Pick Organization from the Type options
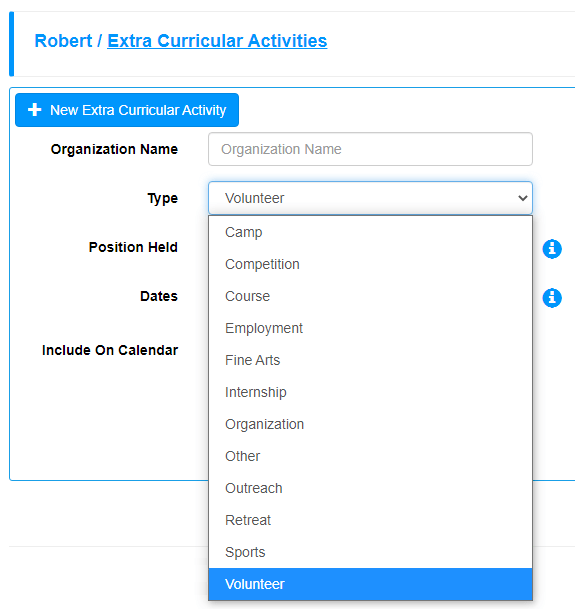This screenshot has width=575, height=609. click(x=370, y=424)
